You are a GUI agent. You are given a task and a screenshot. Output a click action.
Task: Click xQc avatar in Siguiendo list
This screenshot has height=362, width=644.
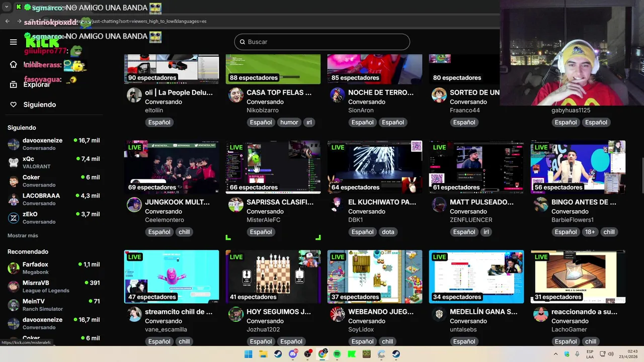[14, 162]
